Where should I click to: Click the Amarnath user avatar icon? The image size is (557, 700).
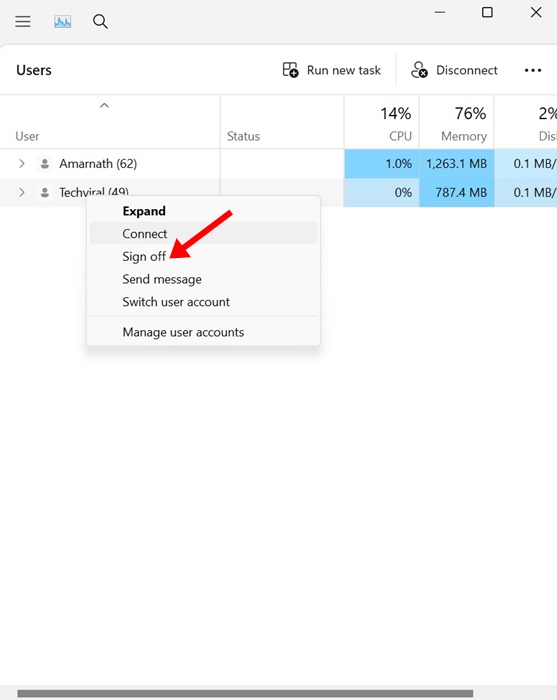click(x=45, y=164)
